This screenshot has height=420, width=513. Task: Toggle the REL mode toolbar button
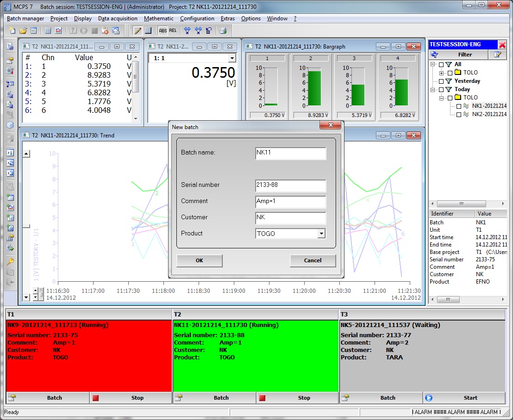point(173,31)
